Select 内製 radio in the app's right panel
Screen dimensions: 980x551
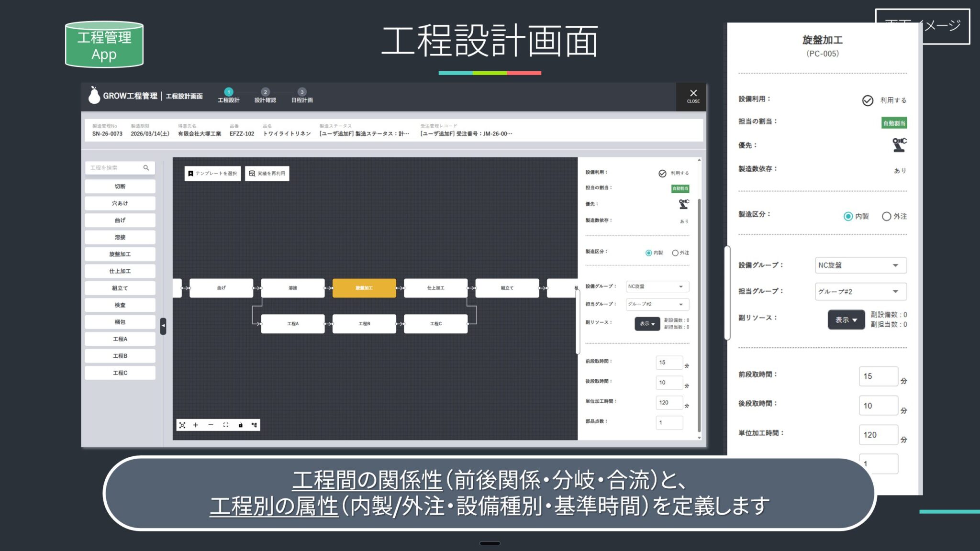(648, 253)
